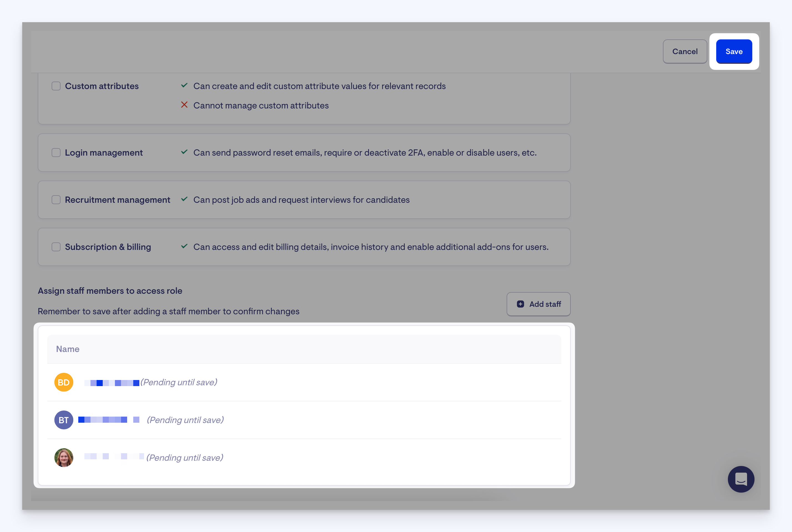Click the green check beside post job ads
This screenshot has width=792, height=532.
click(184, 199)
